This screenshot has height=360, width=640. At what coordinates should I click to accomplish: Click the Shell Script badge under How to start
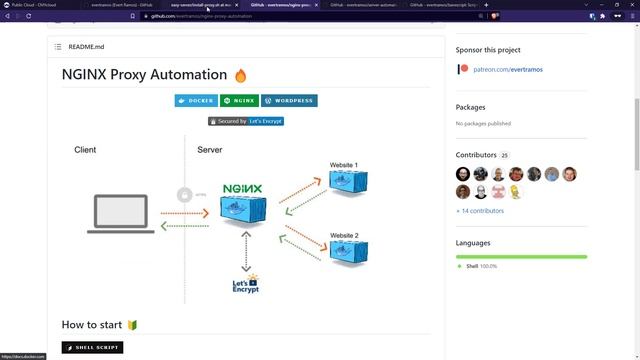click(92, 347)
